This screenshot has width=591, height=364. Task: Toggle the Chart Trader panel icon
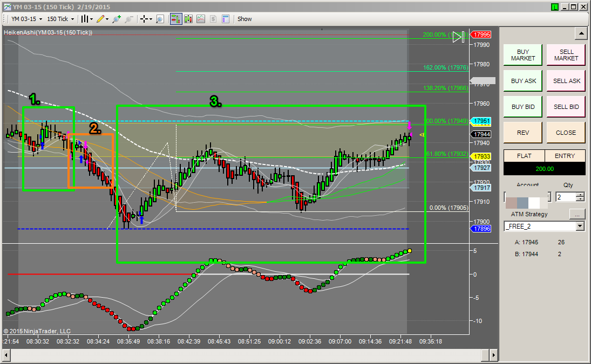[x=175, y=19]
